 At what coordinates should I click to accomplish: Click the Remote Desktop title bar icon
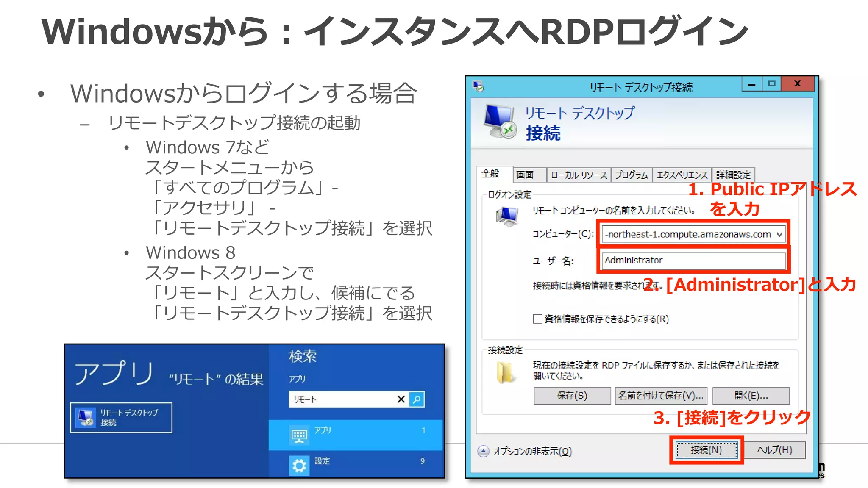click(x=478, y=86)
